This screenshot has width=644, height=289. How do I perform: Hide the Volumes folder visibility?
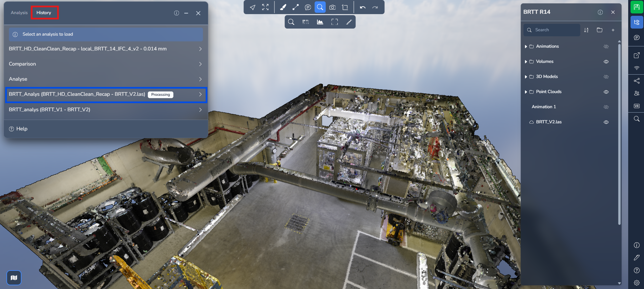click(x=606, y=61)
